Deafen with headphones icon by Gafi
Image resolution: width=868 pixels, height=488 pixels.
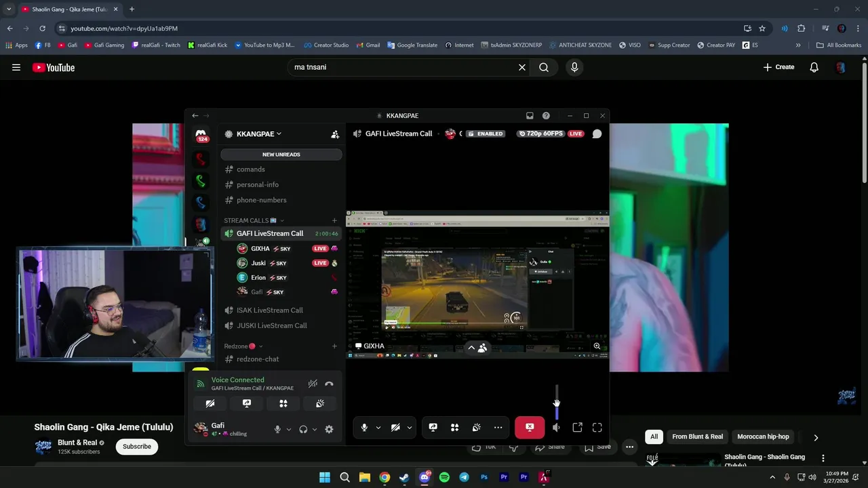click(303, 429)
